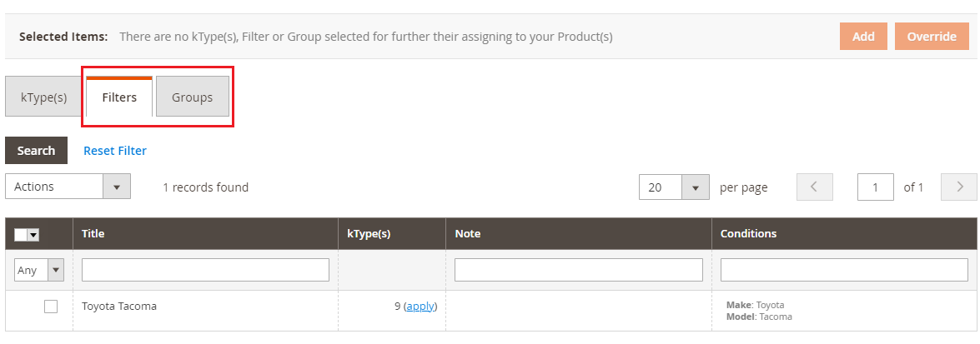Tick the Toyota Tacoma row checkbox
Viewport: 980px width, 344px height.
(51, 307)
